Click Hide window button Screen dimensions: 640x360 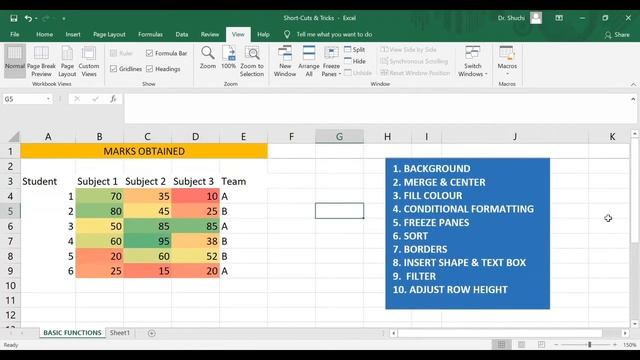click(x=355, y=61)
